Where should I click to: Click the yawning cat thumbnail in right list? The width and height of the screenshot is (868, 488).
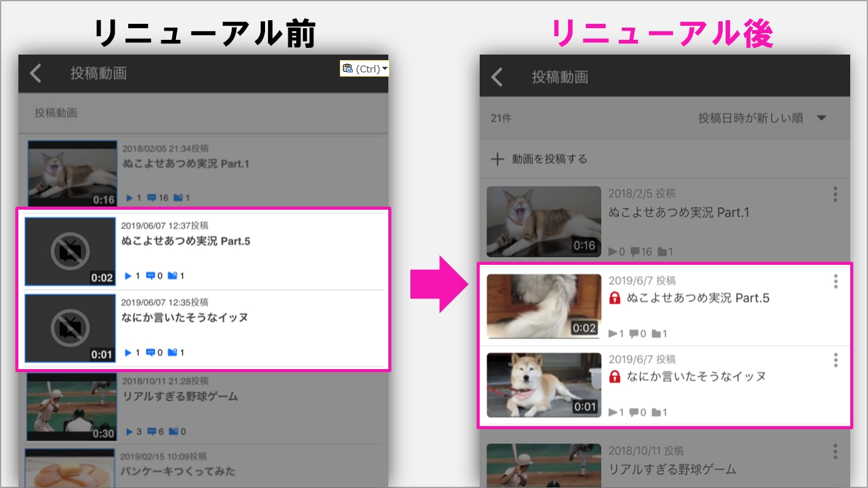[x=543, y=221]
